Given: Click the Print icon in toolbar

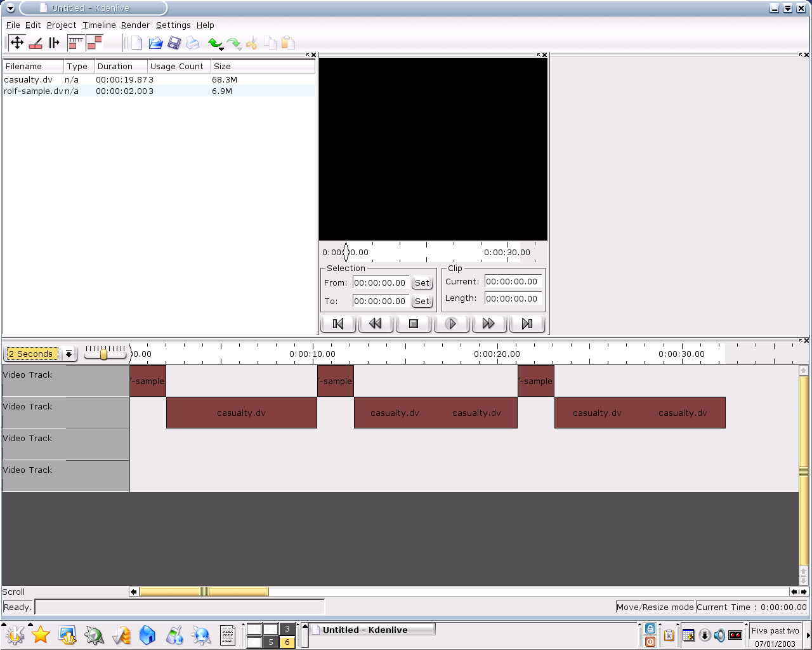Looking at the screenshot, I should click(193, 43).
